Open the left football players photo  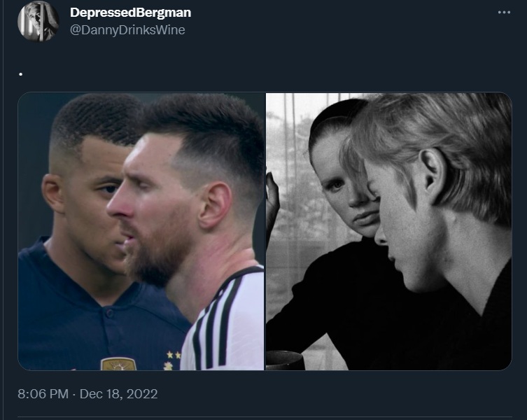141,232
